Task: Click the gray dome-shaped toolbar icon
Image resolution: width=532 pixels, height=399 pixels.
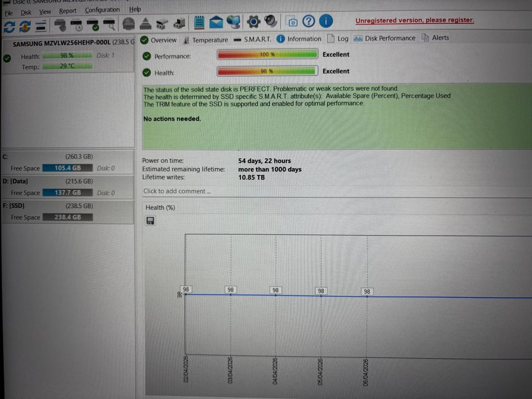Action: click(x=129, y=24)
